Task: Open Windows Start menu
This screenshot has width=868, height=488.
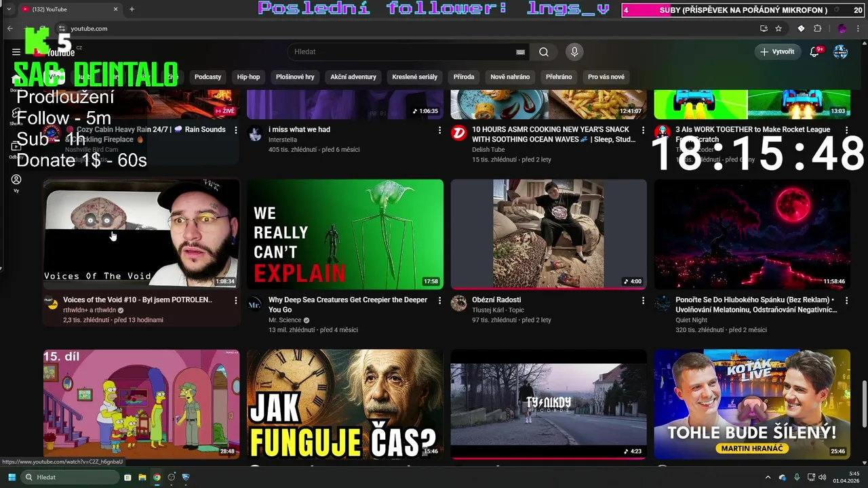Action: [x=12, y=477]
